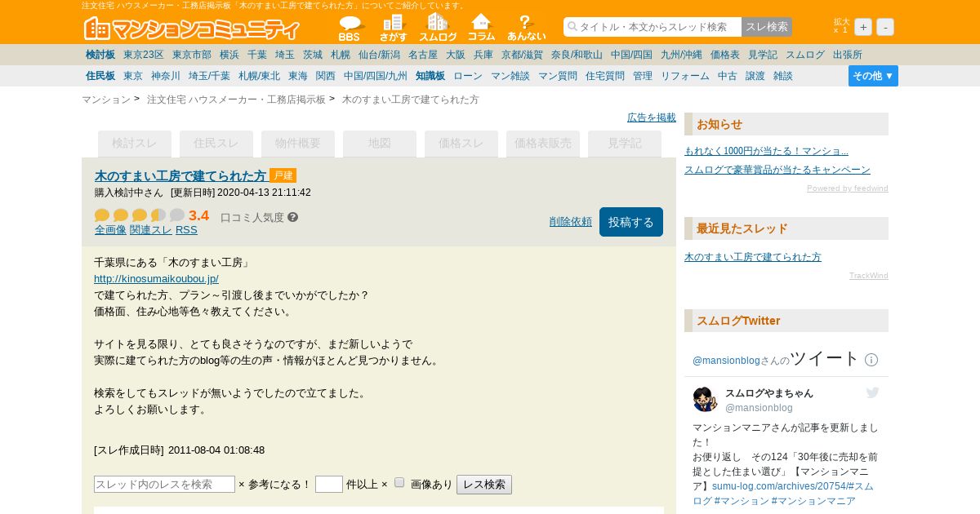
Task: Expand the その他 dropdown menu
Action: click(873, 76)
